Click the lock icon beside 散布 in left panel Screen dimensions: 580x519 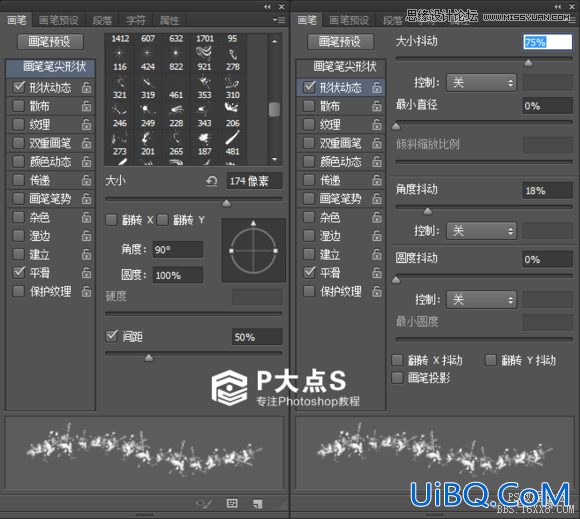tap(86, 106)
